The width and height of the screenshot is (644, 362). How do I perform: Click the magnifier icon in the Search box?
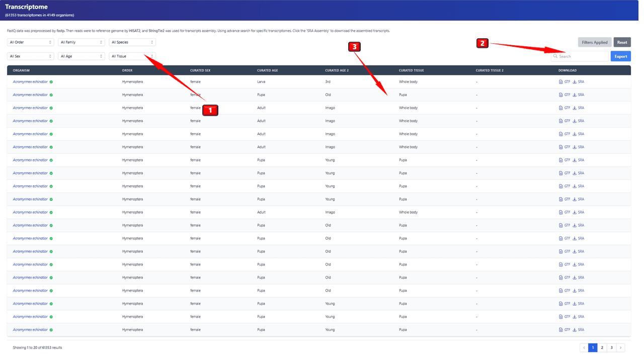coord(555,56)
